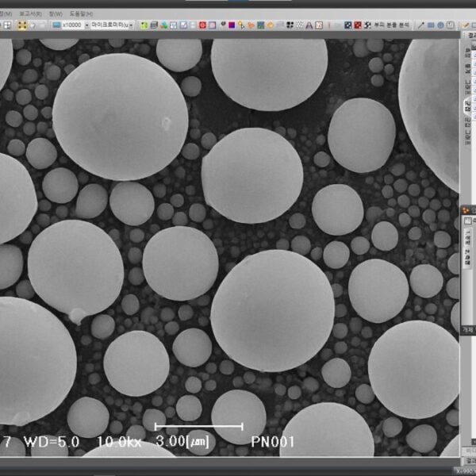The image size is (476, 476).
Task: Select the line measurement tool
Action: [420, 25]
